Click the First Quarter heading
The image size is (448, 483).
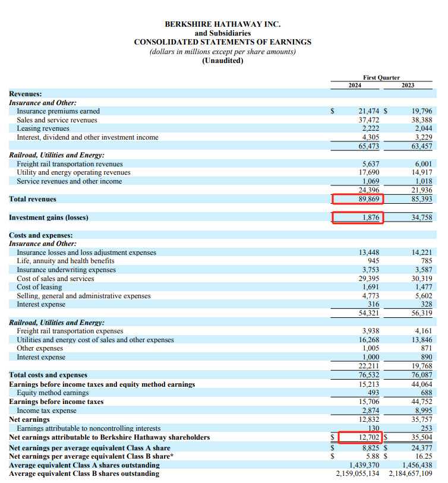pyautogui.click(x=381, y=77)
